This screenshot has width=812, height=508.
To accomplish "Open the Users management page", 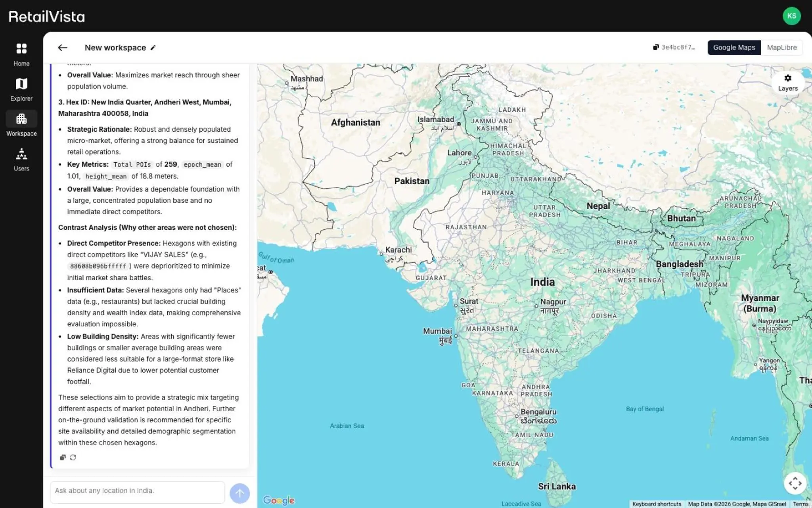I will (21, 160).
